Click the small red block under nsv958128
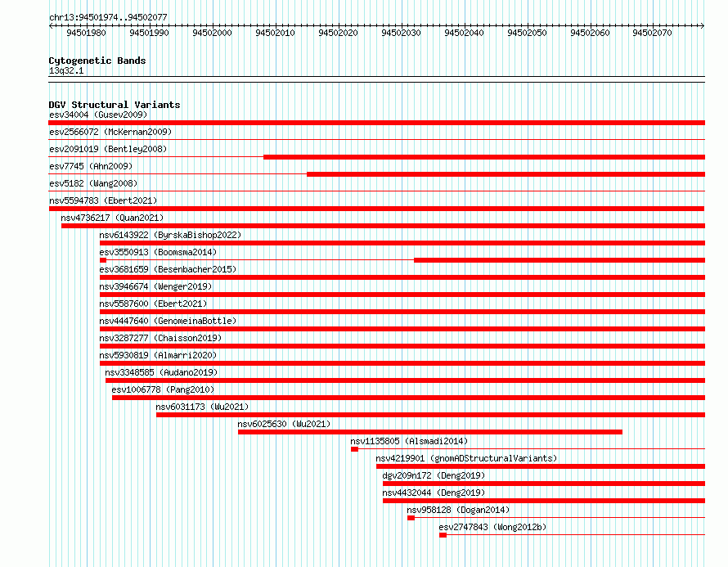The width and height of the screenshot is (728, 567). [x=411, y=518]
